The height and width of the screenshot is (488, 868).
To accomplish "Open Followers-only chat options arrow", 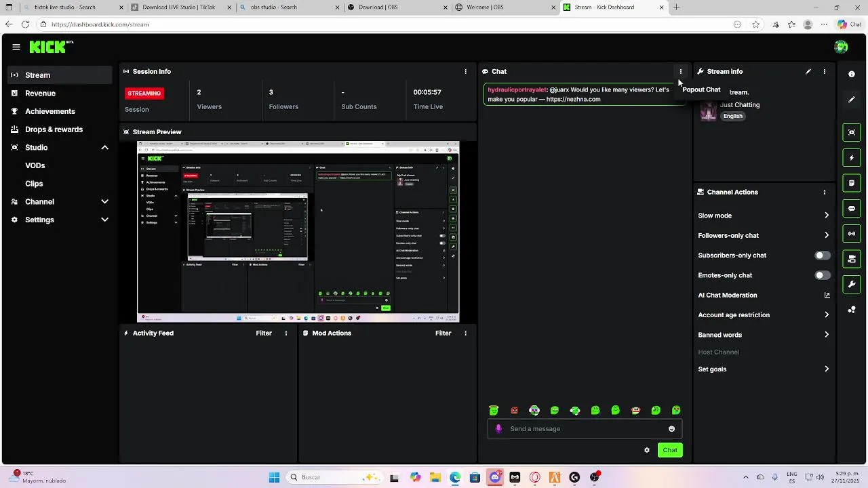I will click(x=827, y=235).
